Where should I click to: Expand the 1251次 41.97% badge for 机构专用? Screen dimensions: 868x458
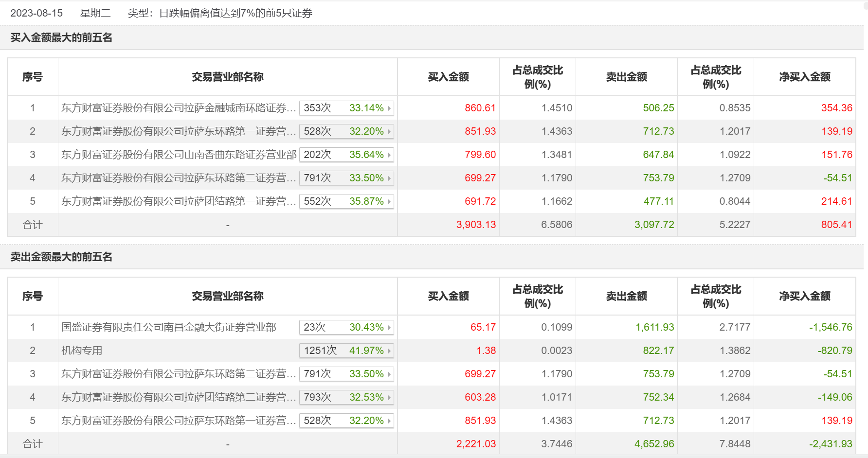[346, 351]
